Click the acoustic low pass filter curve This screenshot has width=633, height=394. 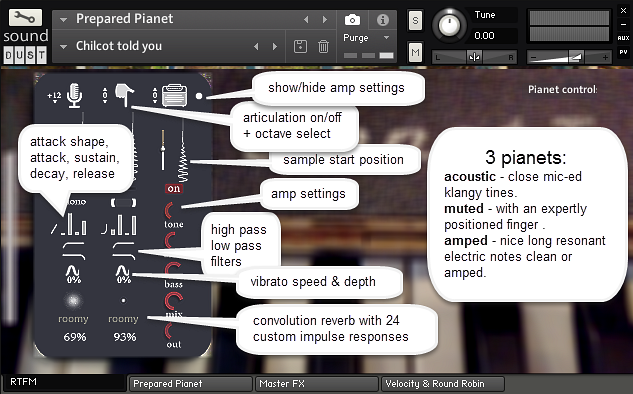coord(73,256)
